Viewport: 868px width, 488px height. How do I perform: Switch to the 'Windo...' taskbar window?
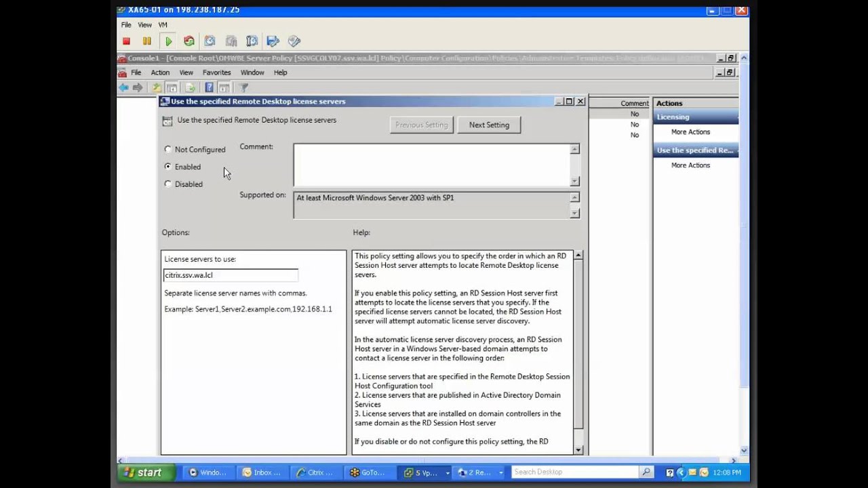(208, 472)
